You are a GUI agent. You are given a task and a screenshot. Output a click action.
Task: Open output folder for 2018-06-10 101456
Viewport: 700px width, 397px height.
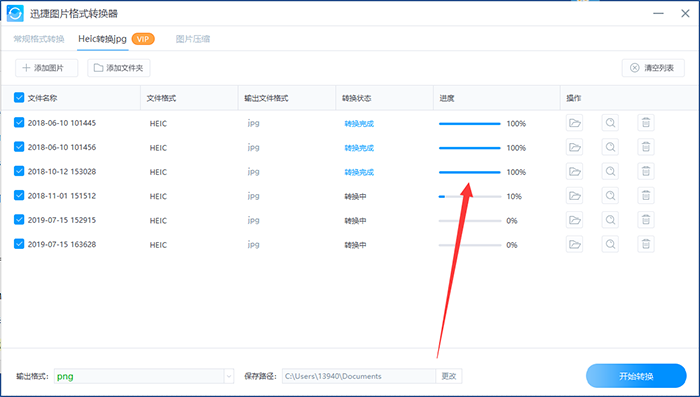pyautogui.click(x=575, y=147)
